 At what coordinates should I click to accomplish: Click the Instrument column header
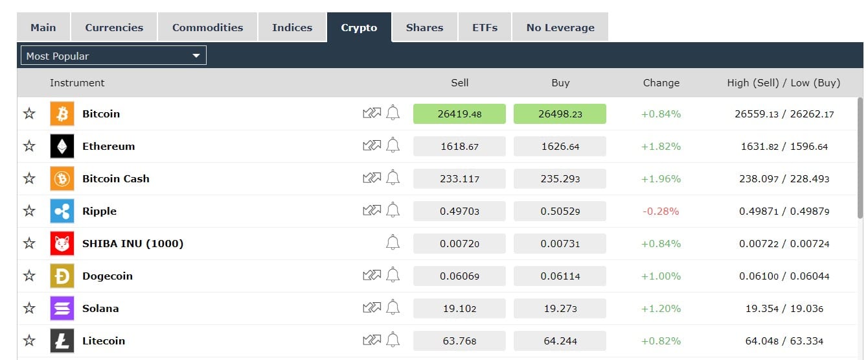coord(77,82)
